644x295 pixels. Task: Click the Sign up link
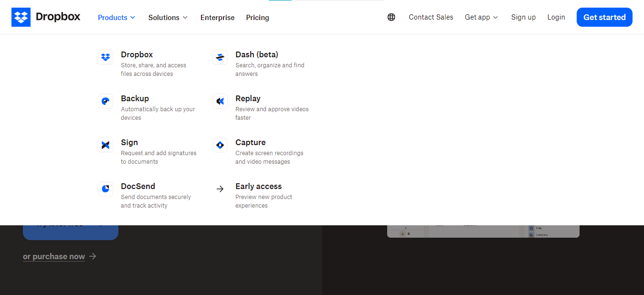pyautogui.click(x=523, y=17)
